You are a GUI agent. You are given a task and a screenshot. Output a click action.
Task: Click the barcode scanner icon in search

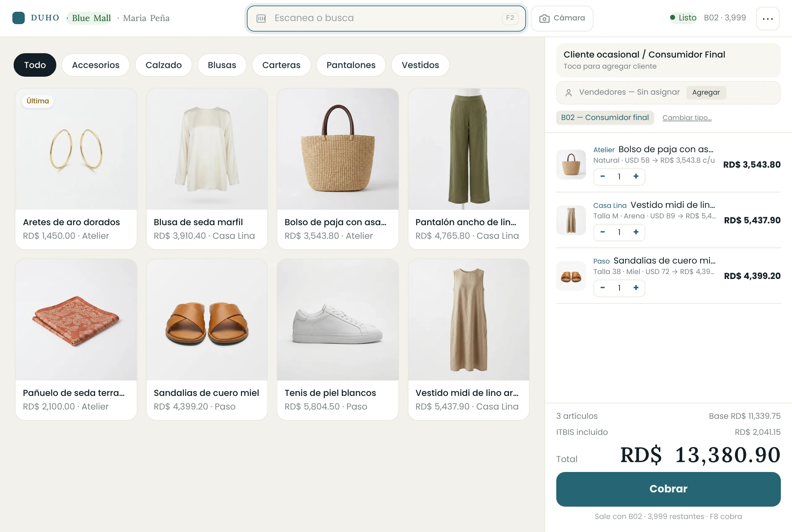[x=261, y=18]
